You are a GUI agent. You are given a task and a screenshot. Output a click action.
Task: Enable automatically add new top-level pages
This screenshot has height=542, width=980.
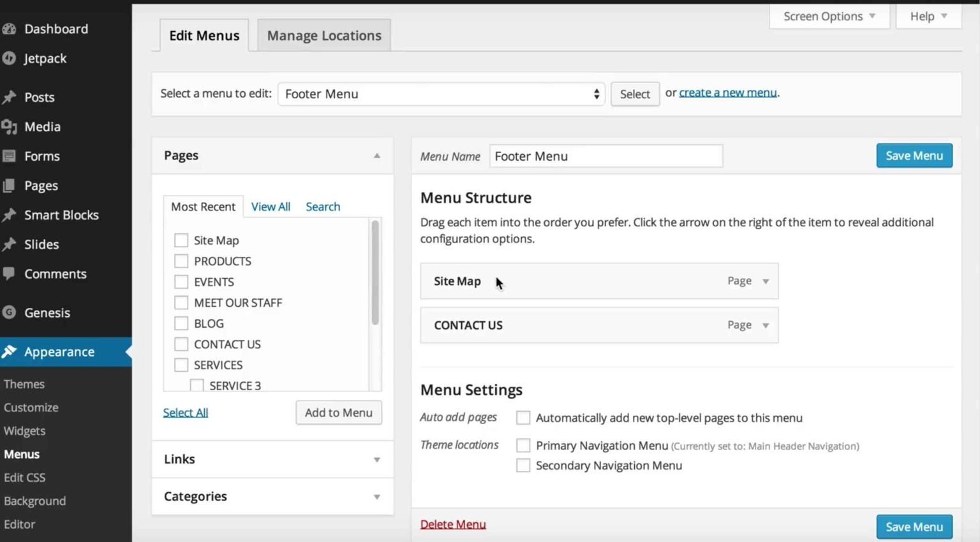click(523, 418)
